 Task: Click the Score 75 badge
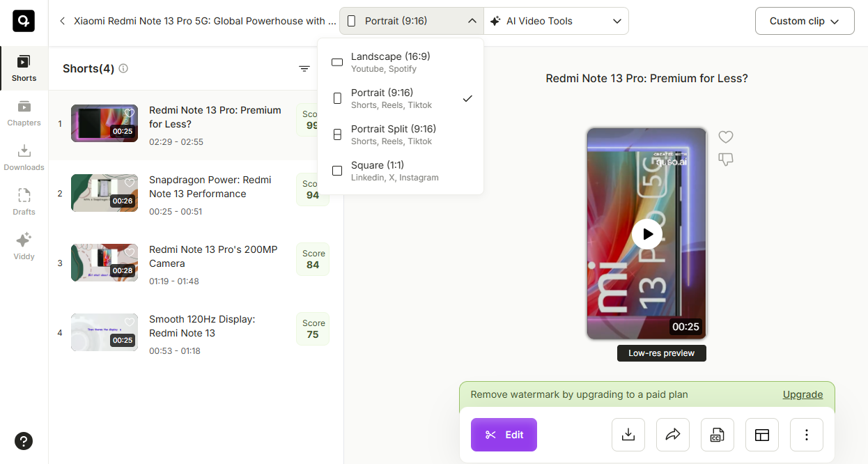pyautogui.click(x=313, y=329)
